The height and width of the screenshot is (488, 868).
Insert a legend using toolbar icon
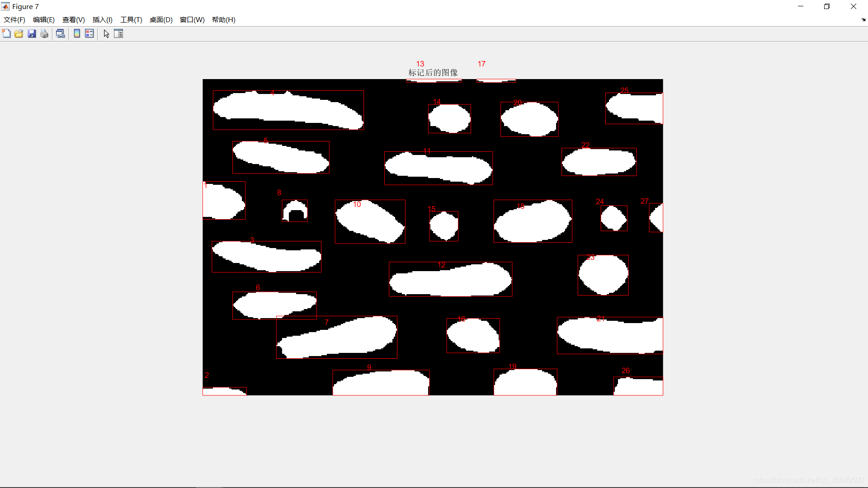(90, 33)
